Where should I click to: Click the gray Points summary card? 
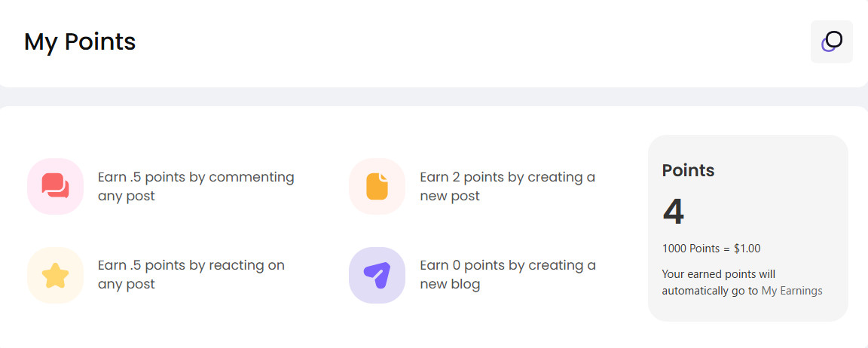pyautogui.click(x=748, y=228)
